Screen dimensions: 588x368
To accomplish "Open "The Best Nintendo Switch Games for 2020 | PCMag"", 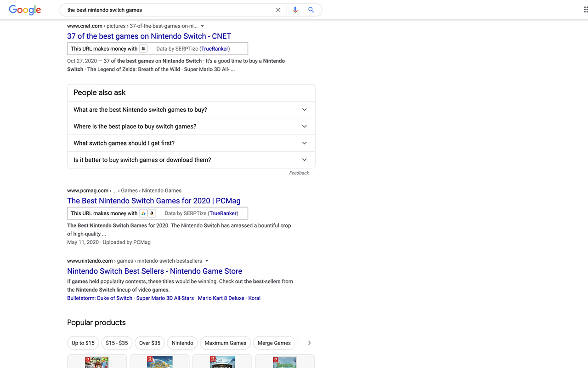I will (154, 201).
